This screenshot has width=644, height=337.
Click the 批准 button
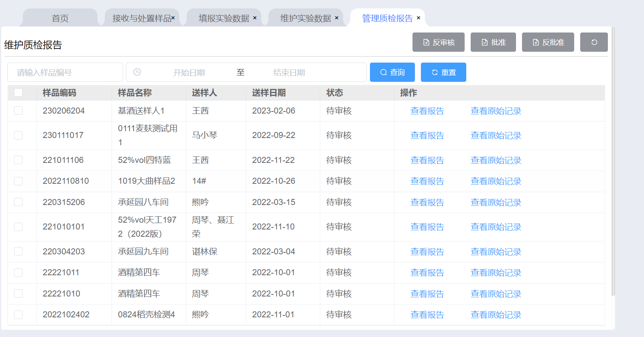(x=493, y=42)
